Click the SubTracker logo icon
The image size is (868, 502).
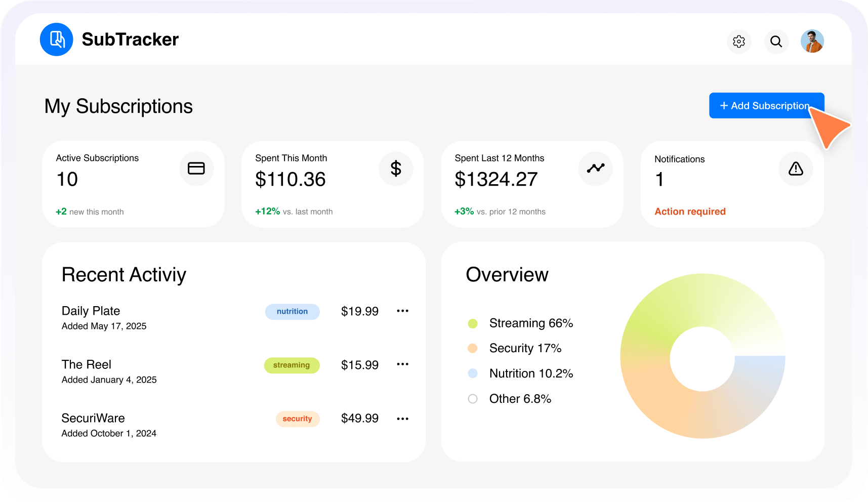click(57, 39)
